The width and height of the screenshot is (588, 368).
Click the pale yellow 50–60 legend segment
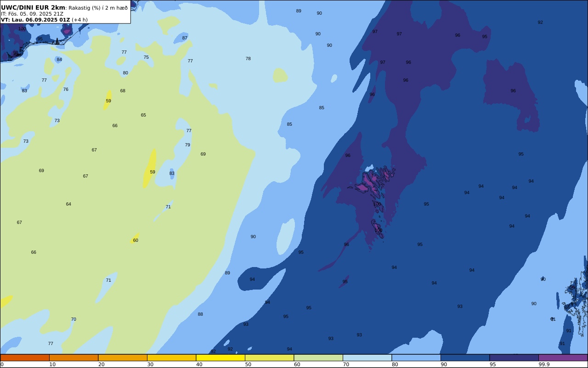269,357
